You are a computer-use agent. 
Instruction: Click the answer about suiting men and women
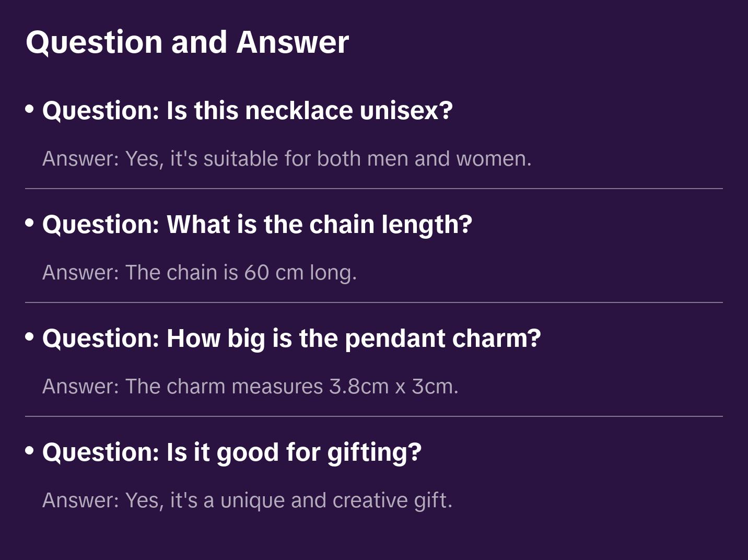(287, 159)
